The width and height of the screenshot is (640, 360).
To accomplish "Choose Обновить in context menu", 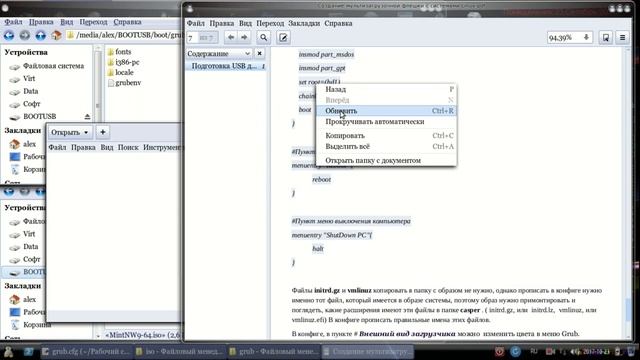I will [386, 111].
